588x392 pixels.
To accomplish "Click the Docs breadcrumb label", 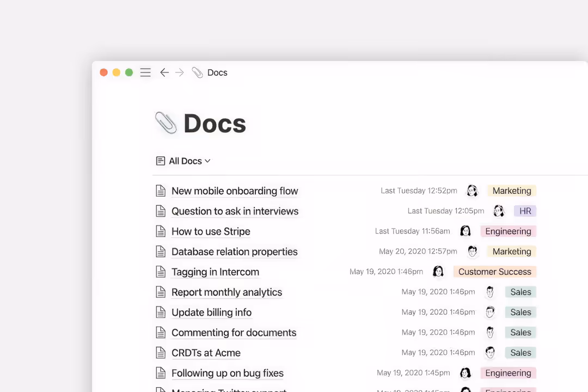I will click(217, 72).
